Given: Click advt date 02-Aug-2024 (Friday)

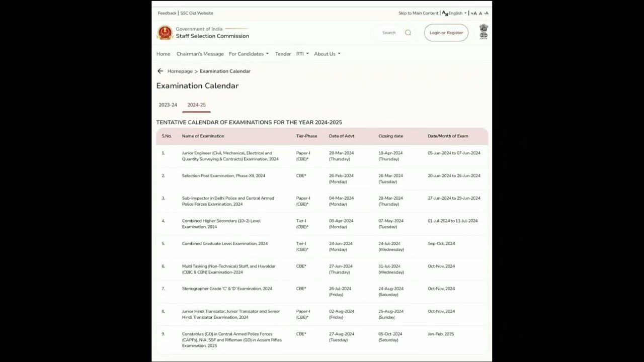Looking at the screenshot, I should (x=342, y=314).
